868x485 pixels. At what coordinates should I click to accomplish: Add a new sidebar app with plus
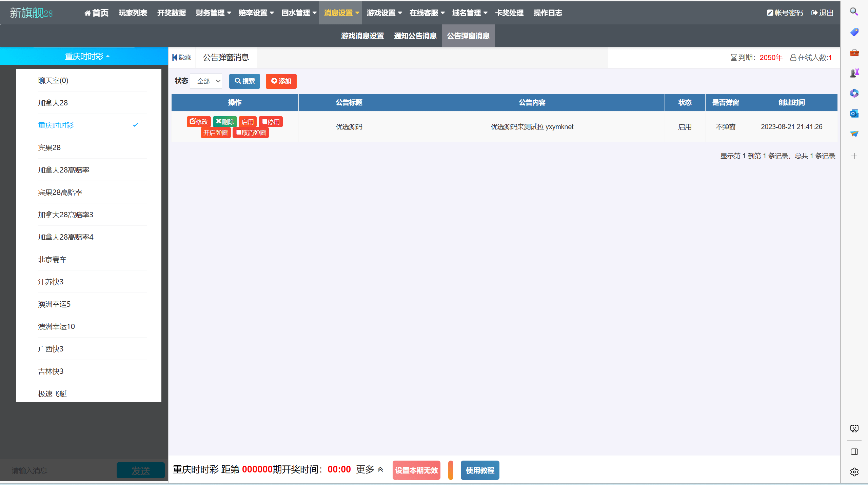[854, 156]
